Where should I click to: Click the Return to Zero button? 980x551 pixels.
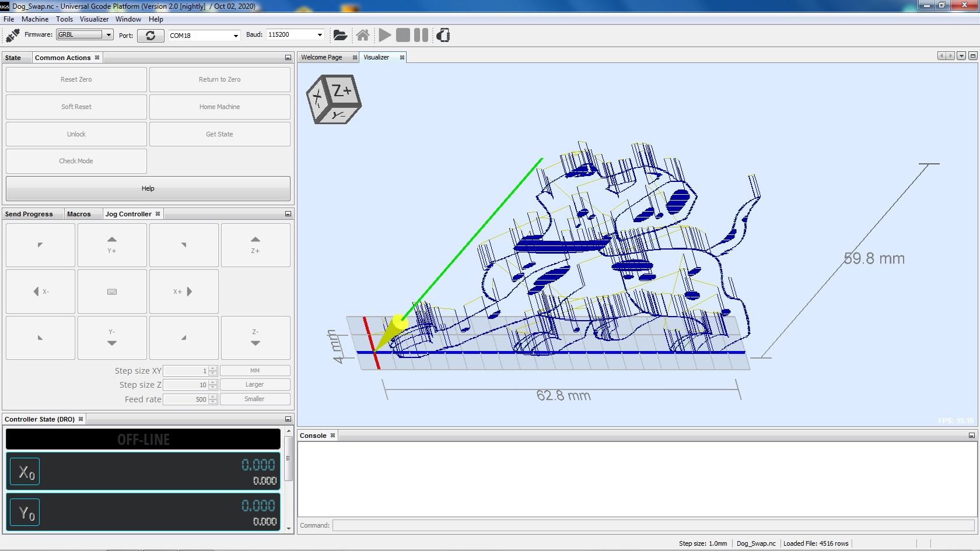pos(220,79)
